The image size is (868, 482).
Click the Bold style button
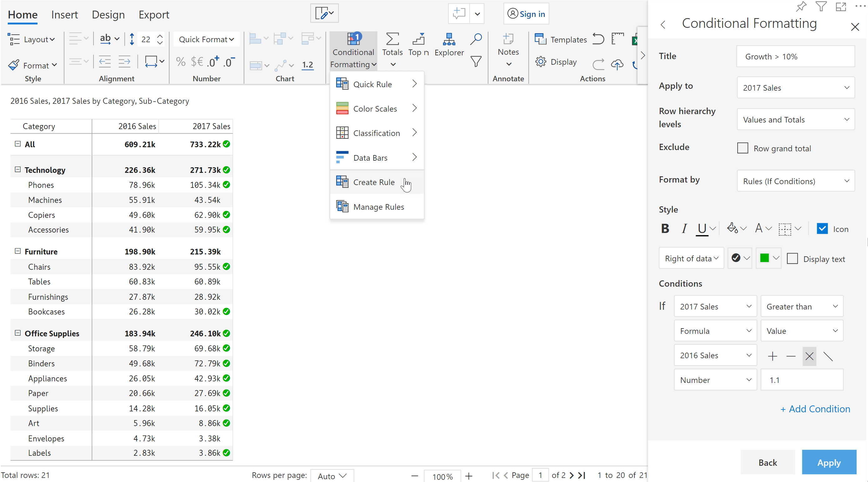[x=665, y=229]
